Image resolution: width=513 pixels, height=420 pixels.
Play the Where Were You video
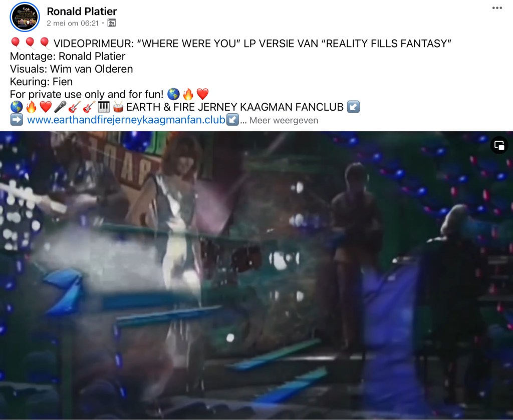(256, 275)
